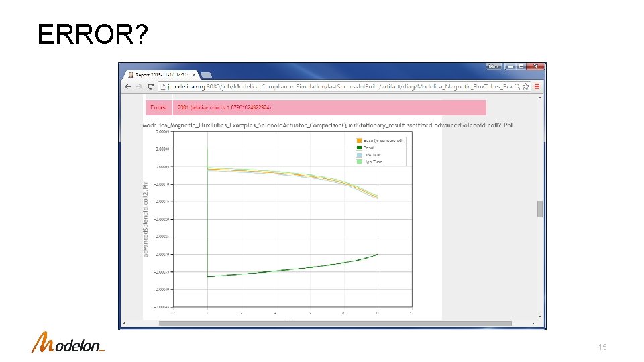Reload the page with the refresh icon
This screenshot has height=362, width=644.
click(x=150, y=86)
